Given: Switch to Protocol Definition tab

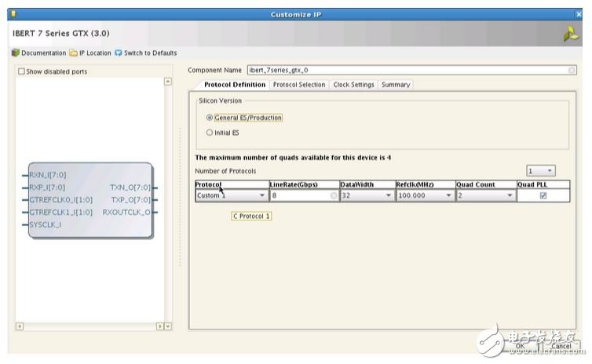Looking at the screenshot, I should [235, 85].
